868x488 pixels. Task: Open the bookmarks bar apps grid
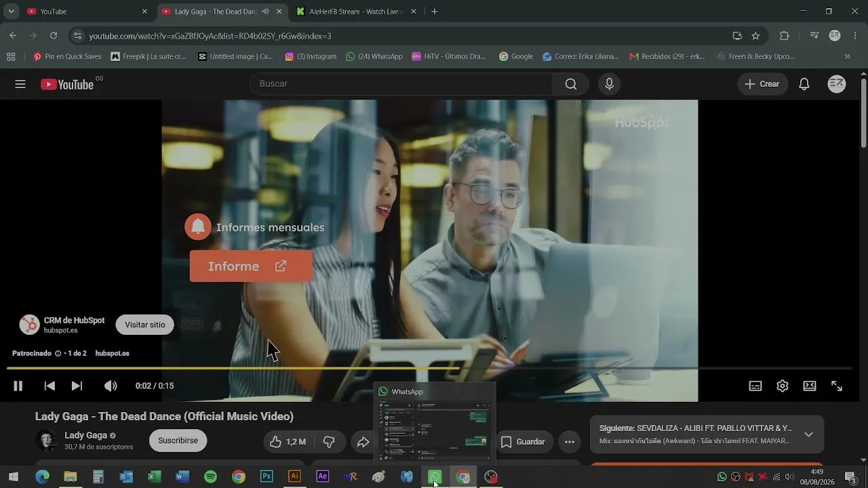(11, 57)
